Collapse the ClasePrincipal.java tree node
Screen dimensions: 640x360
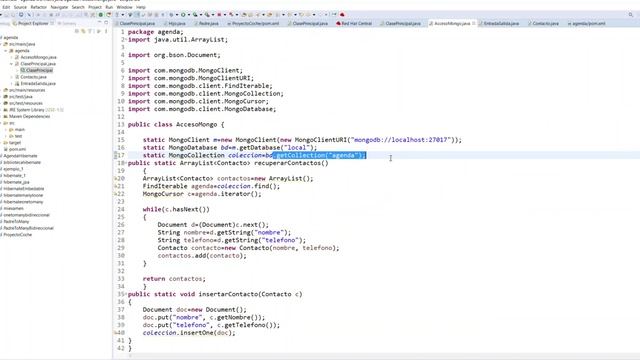tap(11, 64)
